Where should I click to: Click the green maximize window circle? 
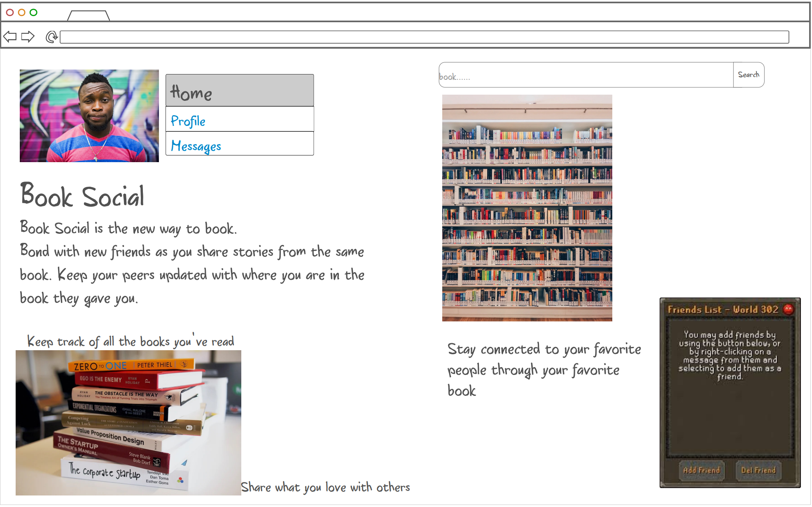(34, 12)
